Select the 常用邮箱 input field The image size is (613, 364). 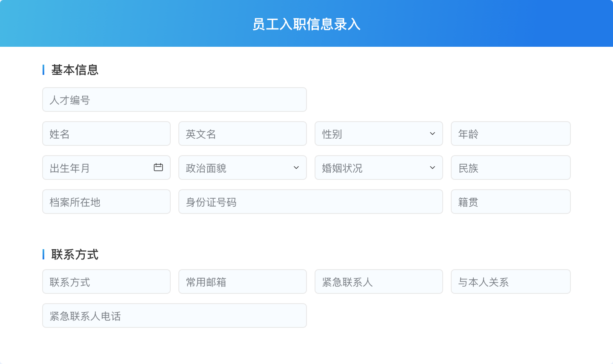click(243, 282)
